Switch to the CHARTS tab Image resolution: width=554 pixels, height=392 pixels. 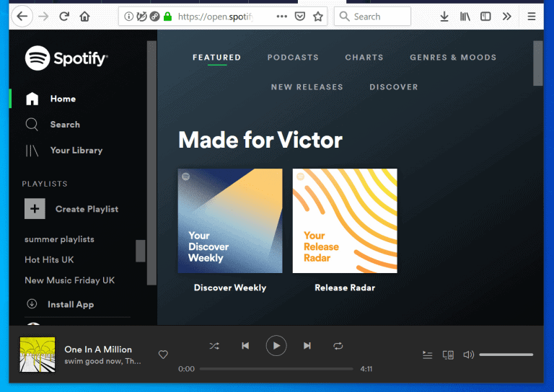click(x=364, y=58)
